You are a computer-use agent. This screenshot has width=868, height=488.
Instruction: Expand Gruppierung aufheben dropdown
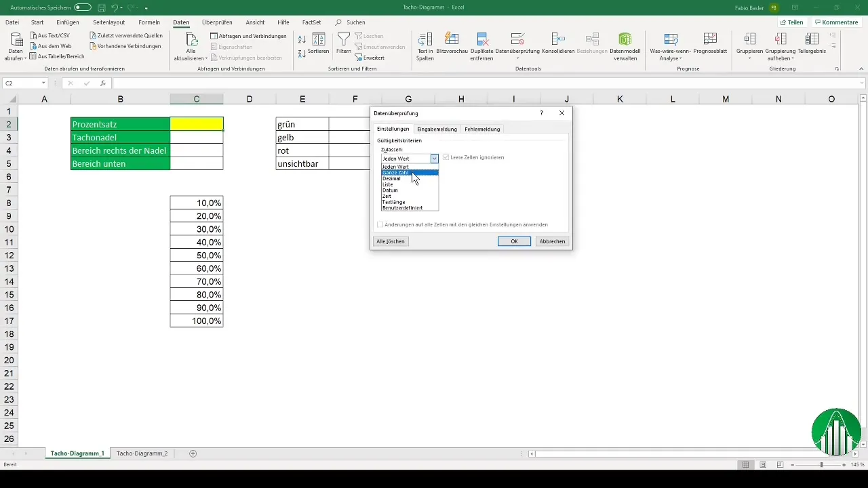[793, 59]
